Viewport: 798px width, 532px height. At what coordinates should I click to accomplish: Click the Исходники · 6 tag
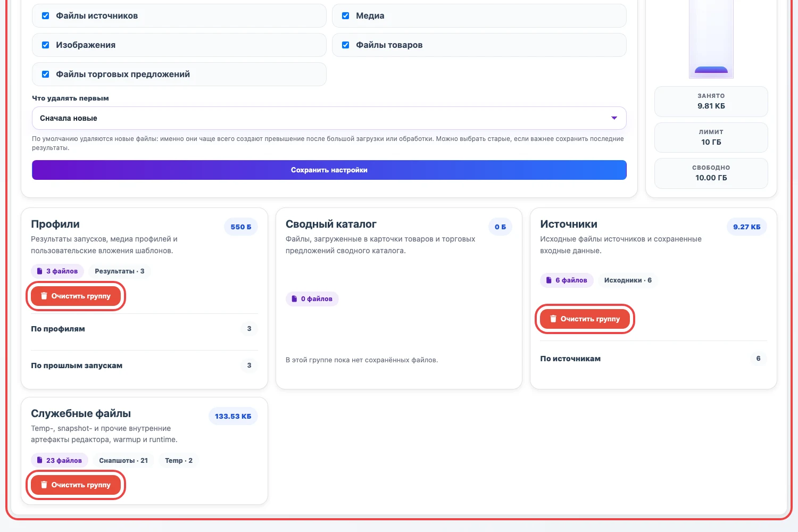click(628, 280)
